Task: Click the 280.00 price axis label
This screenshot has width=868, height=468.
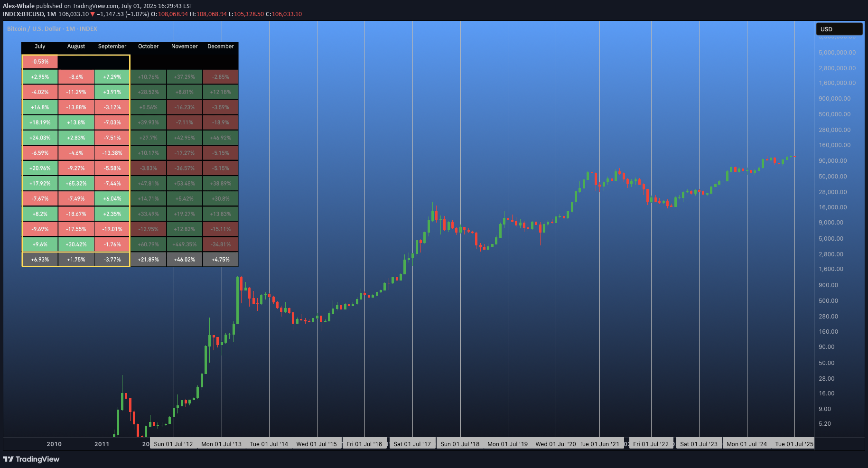Action: 829,317
